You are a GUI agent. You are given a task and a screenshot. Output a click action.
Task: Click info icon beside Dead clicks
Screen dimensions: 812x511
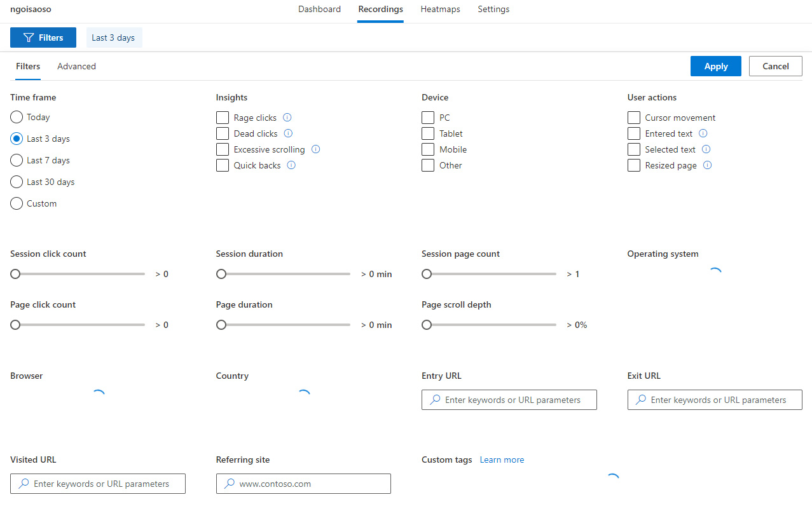[288, 133]
